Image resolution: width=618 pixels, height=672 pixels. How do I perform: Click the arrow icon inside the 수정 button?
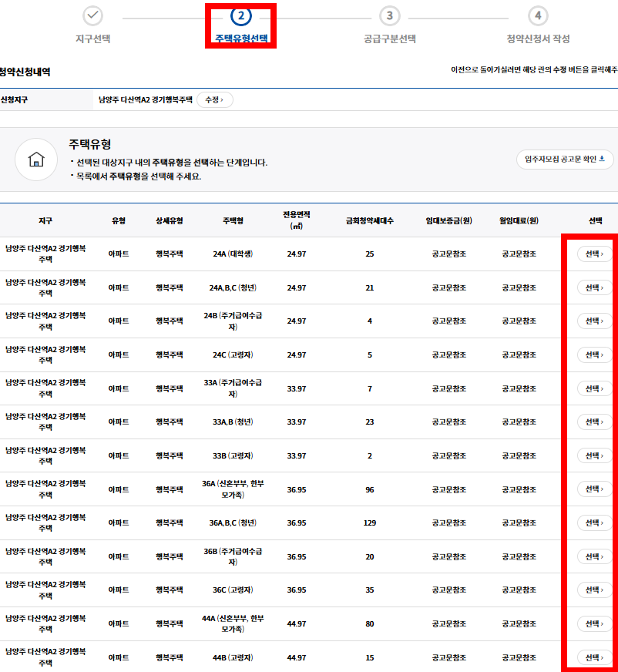[x=223, y=99]
